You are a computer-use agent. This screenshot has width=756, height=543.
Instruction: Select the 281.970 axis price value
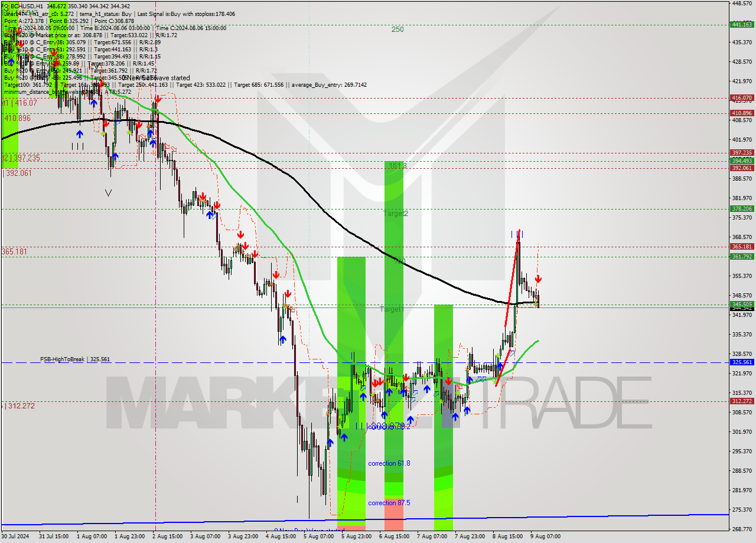pos(742,490)
